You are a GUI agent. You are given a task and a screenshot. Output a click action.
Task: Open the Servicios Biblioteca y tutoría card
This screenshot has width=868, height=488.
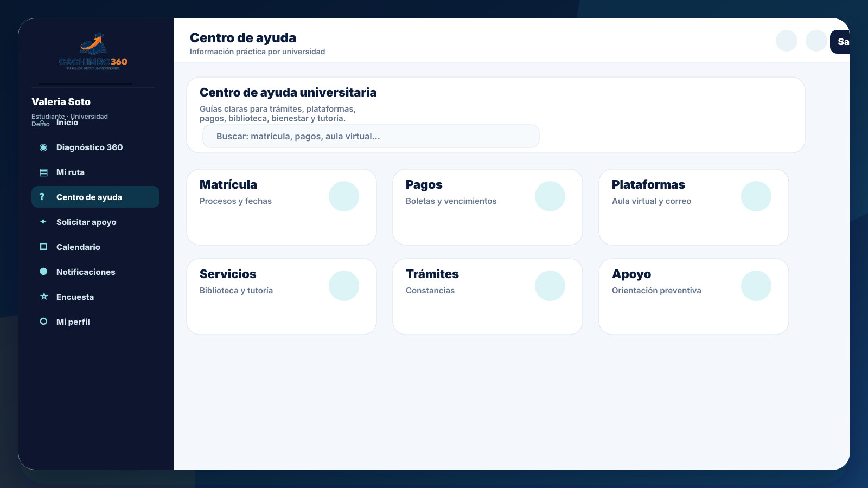[x=282, y=297]
